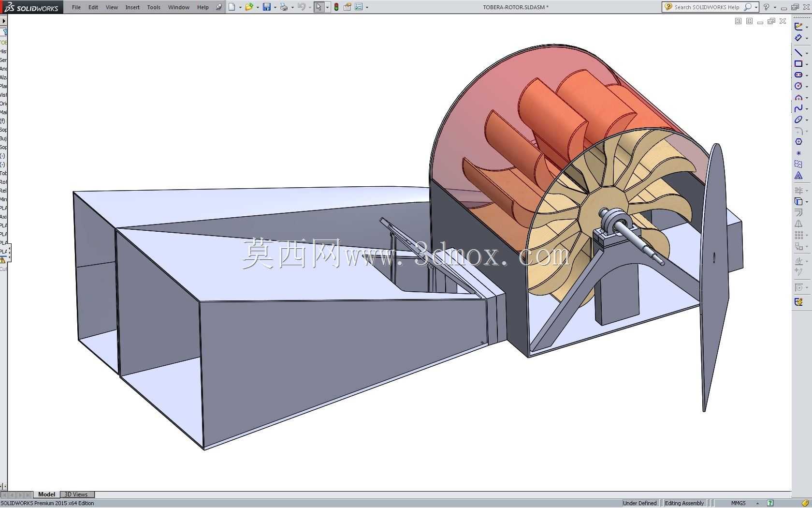Click the Undo icon
This screenshot has width=812, height=508.
point(301,7)
